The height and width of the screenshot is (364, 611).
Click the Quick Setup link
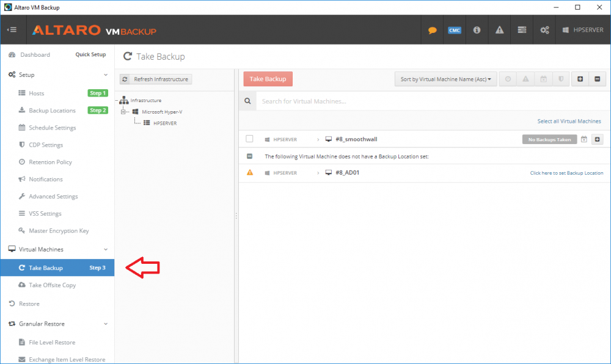click(x=90, y=54)
